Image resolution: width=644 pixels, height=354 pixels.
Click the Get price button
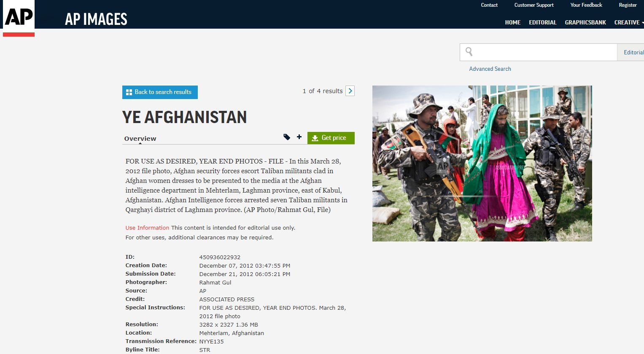[x=331, y=138]
